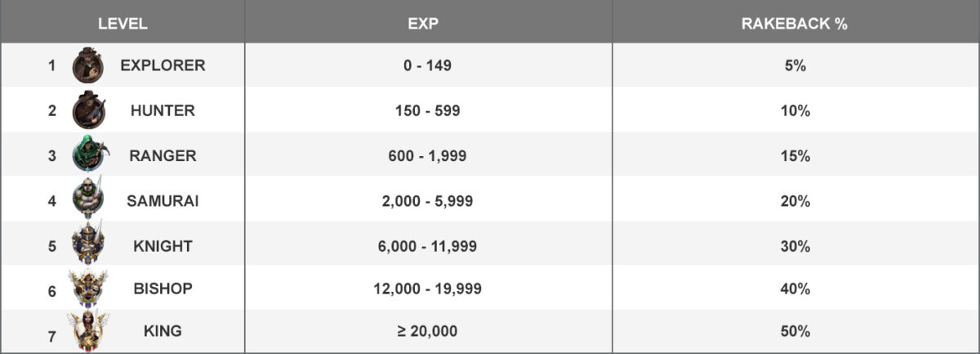980x354 pixels.
Task: Select the King level avatar icon
Action: coord(87,331)
